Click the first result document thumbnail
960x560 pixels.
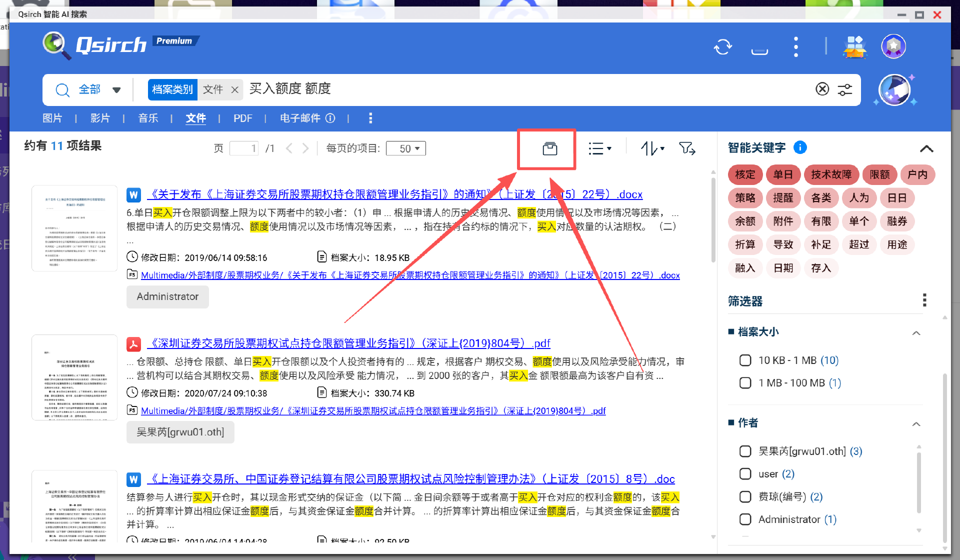[74, 228]
